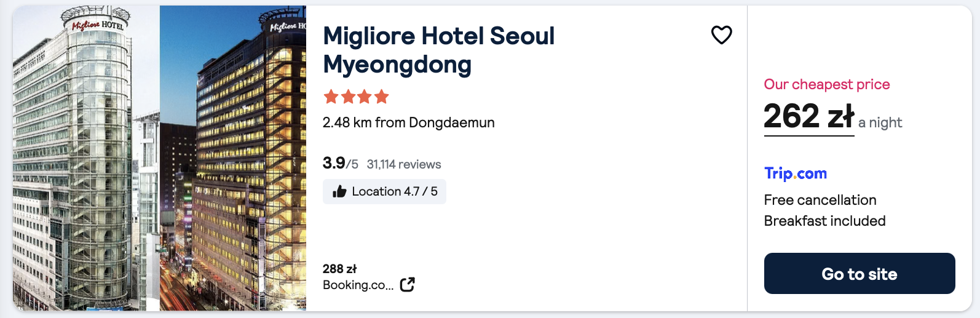Click the Our cheapest price heading
The image size is (980, 318).
(826, 84)
